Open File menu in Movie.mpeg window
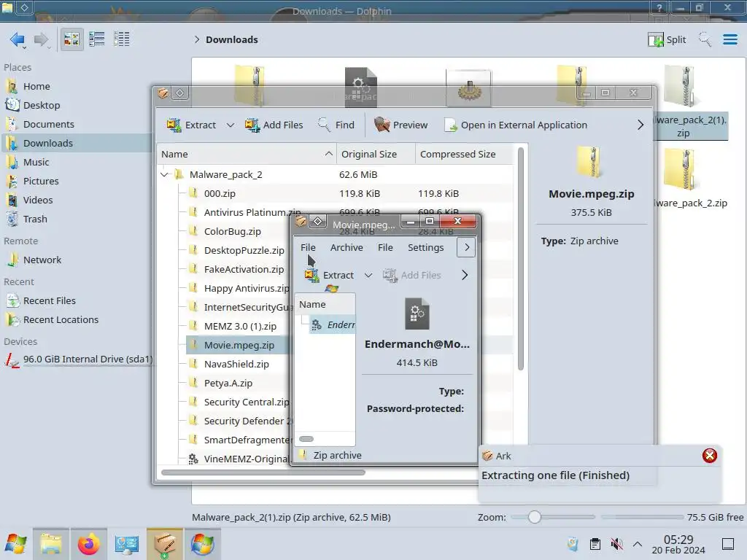The height and width of the screenshot is (560, 747). (308, 248)
